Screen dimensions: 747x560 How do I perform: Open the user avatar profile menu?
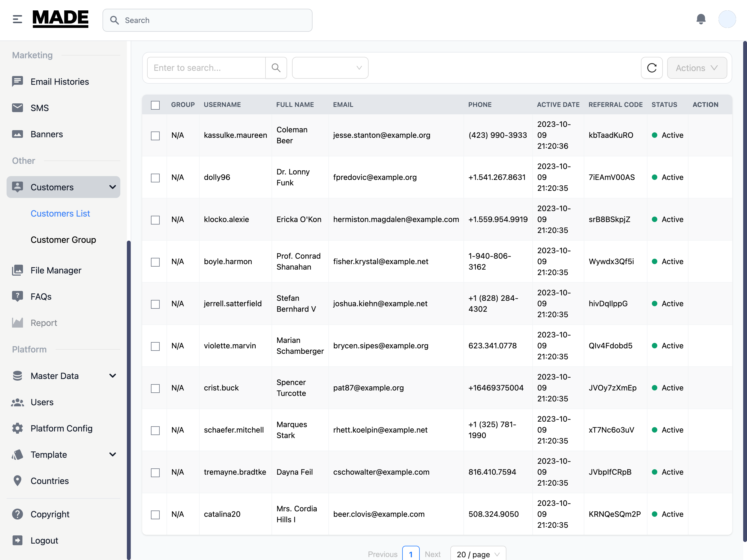(727, 19)
